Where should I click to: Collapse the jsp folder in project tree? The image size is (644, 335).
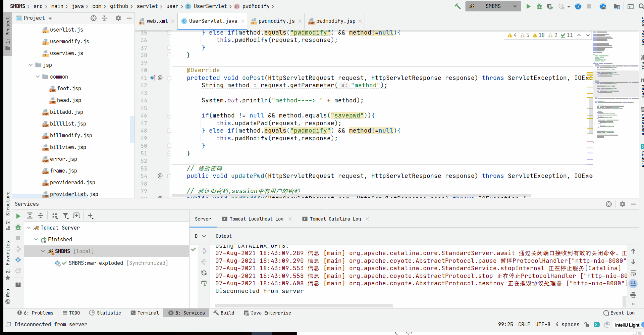coord(31,65)
